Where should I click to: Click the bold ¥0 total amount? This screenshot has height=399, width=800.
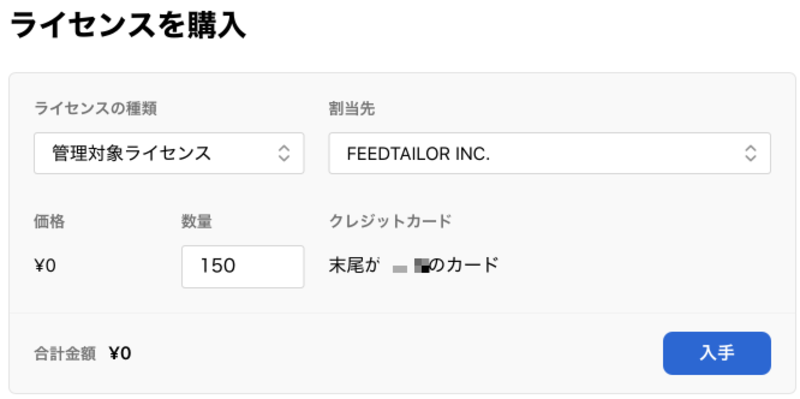[x=120, y=354]
